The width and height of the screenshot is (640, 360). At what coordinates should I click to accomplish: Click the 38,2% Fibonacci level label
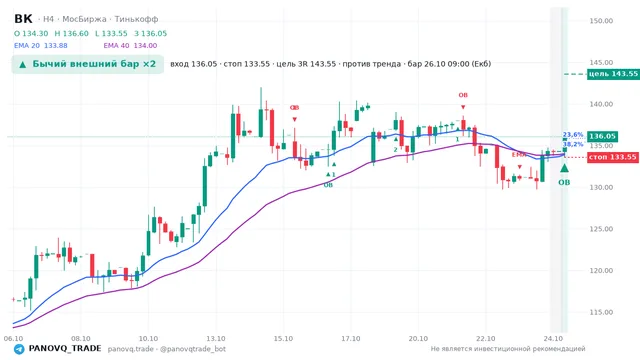click(573, 144)
